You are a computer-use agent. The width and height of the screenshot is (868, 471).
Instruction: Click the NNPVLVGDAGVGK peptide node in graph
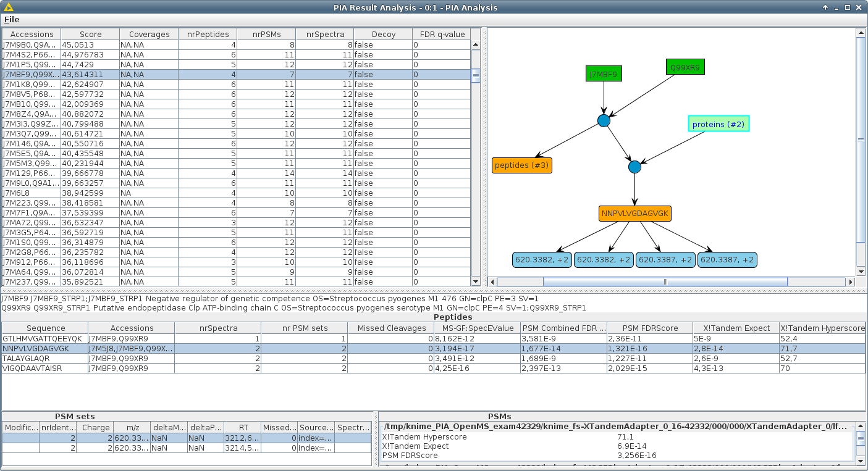(x=634, y=214)
